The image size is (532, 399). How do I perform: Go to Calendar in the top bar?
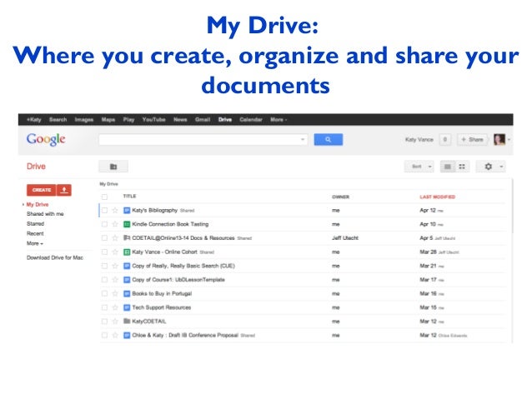click(x=251, y=120)
